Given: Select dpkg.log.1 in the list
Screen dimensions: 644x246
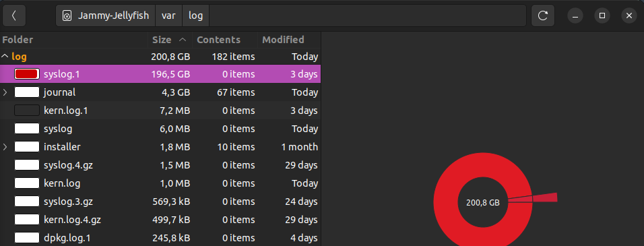Looking at the screenshot, I should (x=67, y=238).
